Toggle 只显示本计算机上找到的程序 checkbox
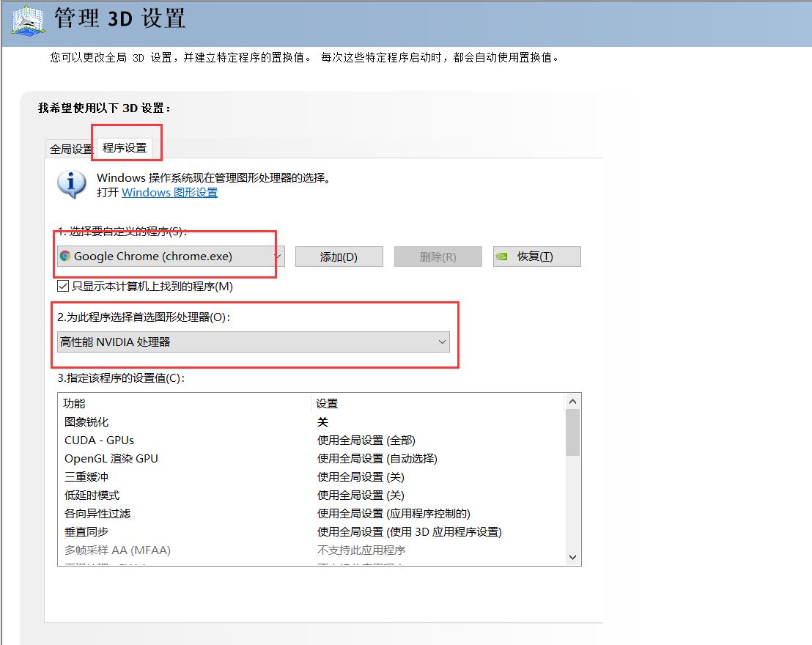812x645 pixels. click(63, 286)
